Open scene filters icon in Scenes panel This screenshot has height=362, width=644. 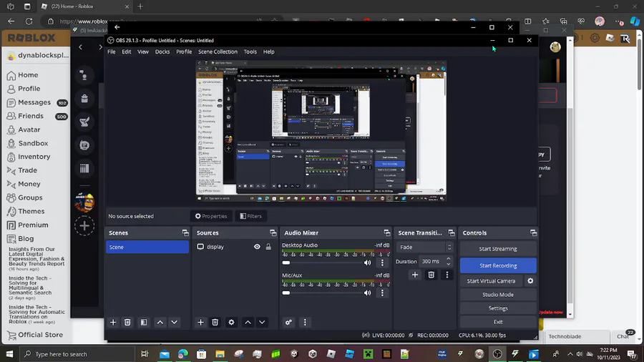pos(144,322)
